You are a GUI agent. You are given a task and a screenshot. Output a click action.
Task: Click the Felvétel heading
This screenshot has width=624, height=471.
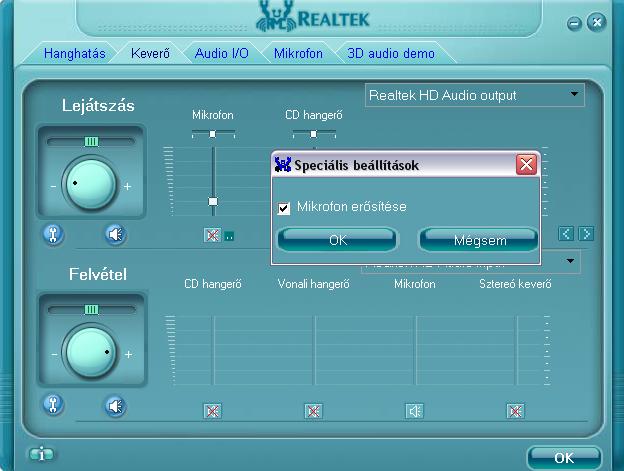tap(98, 274)
